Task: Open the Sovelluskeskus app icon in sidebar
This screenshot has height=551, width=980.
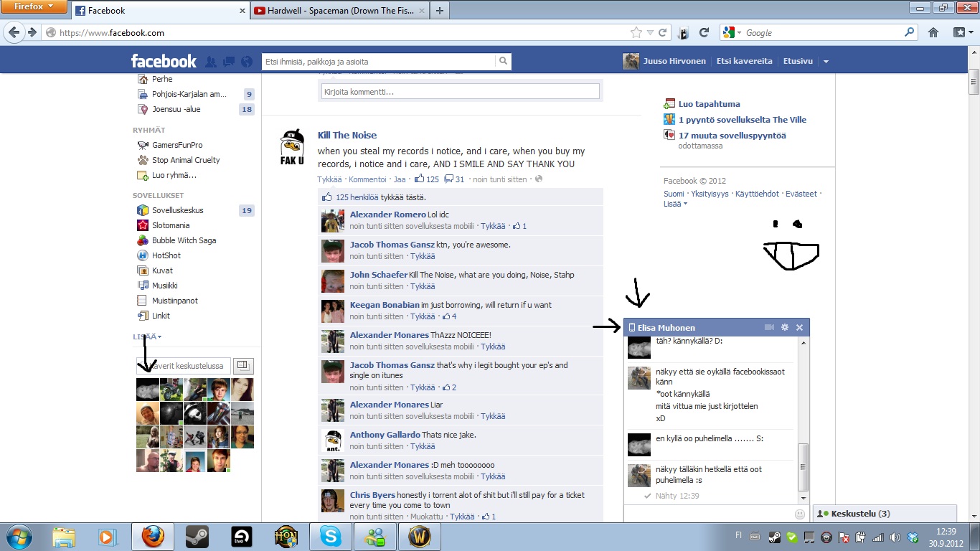Action: click(143, 210)
